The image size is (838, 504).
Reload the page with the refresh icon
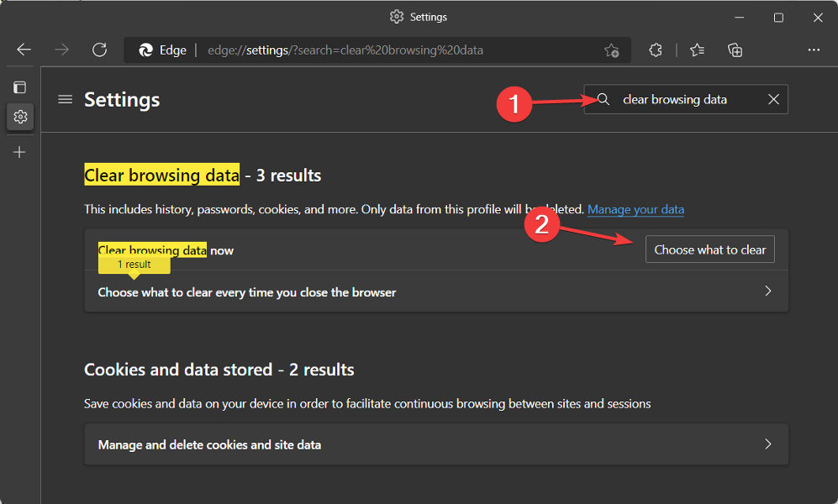100,50
